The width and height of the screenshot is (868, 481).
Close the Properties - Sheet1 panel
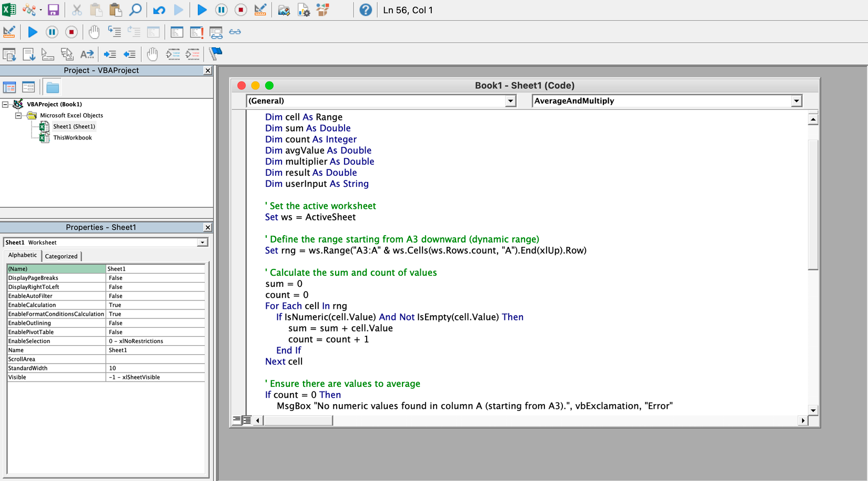click(x=208, y=227)
